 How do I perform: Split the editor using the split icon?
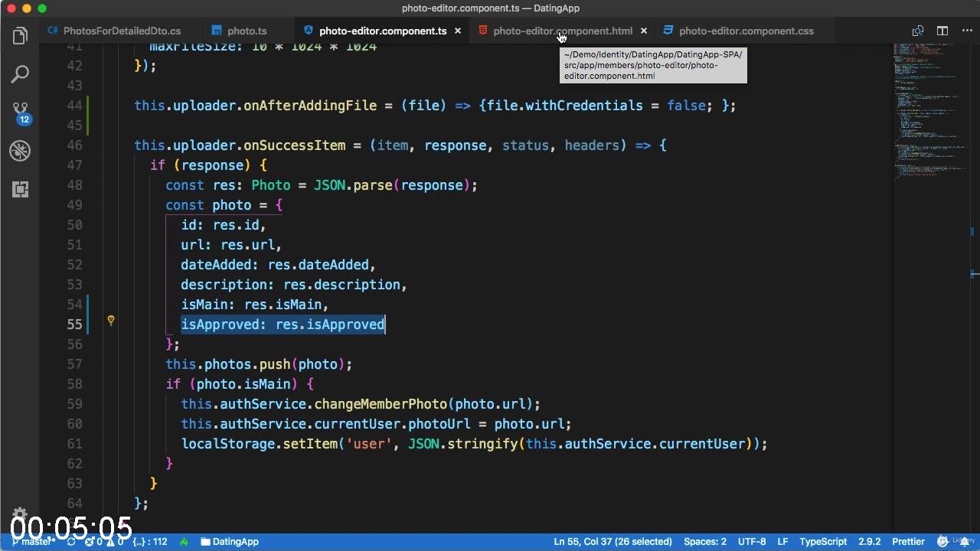942,31
